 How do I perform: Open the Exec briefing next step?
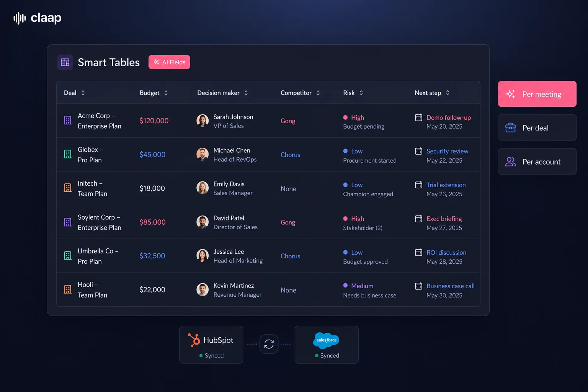444,219
